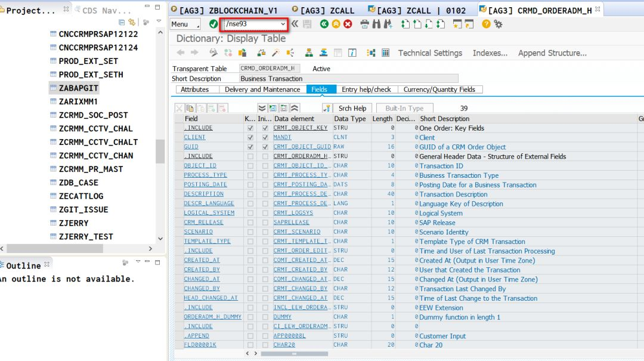Image resolution: width=644 pixels, height=361 pixels.
Task: Click the Append Structure... button
Action: point(552,53)
